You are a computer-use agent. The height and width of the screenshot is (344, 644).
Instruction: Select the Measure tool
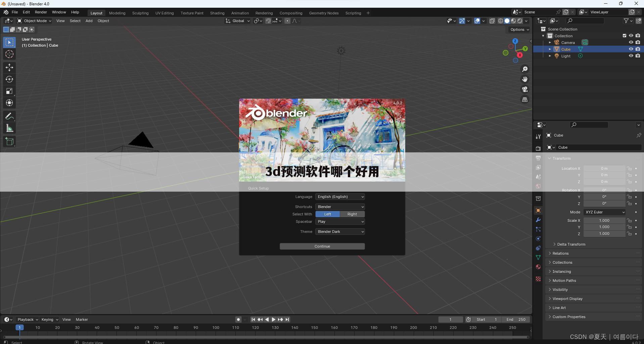pos(9,128)
